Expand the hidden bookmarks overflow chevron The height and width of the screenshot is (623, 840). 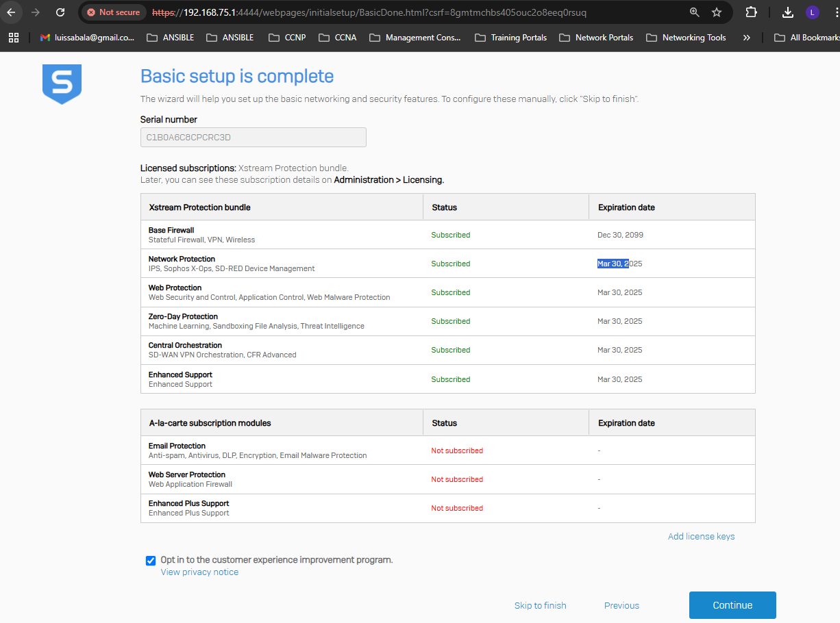pos(746,38)
